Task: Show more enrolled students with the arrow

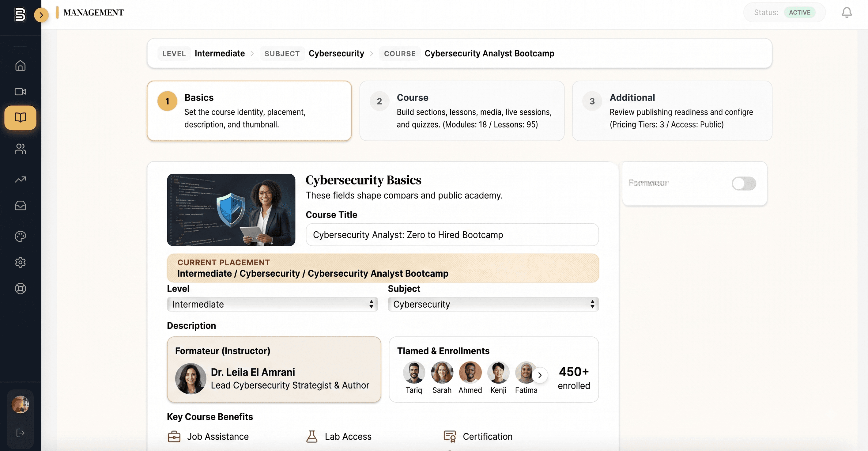Action: [x=540, y=375]
